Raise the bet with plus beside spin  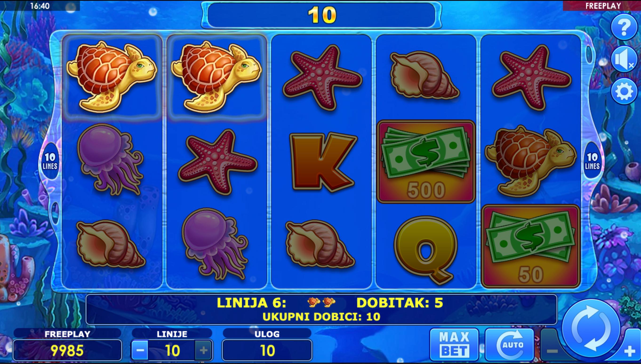630,351
